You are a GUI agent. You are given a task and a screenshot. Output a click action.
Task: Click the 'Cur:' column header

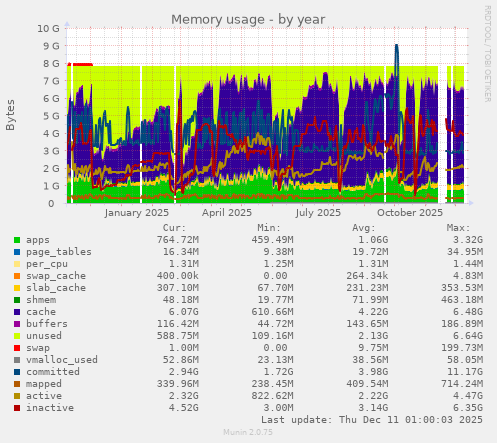point(174,228)
